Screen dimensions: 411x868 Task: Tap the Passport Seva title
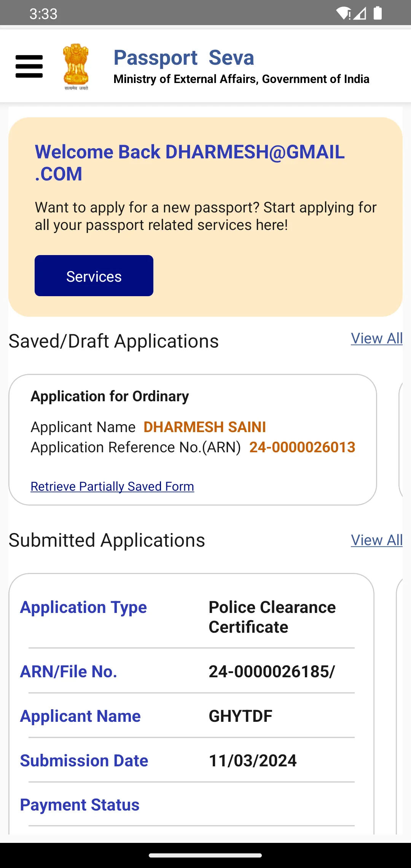(184, 58)
